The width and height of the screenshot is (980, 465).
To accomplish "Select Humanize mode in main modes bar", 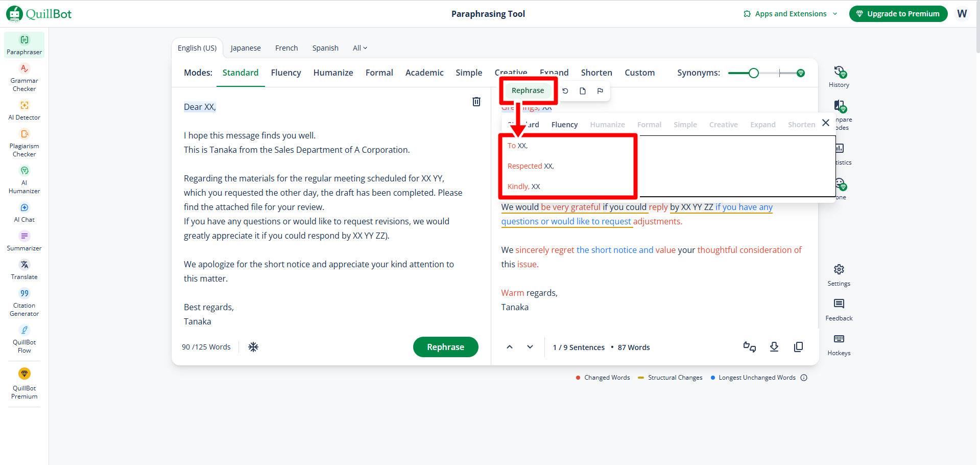I will 333,73.
